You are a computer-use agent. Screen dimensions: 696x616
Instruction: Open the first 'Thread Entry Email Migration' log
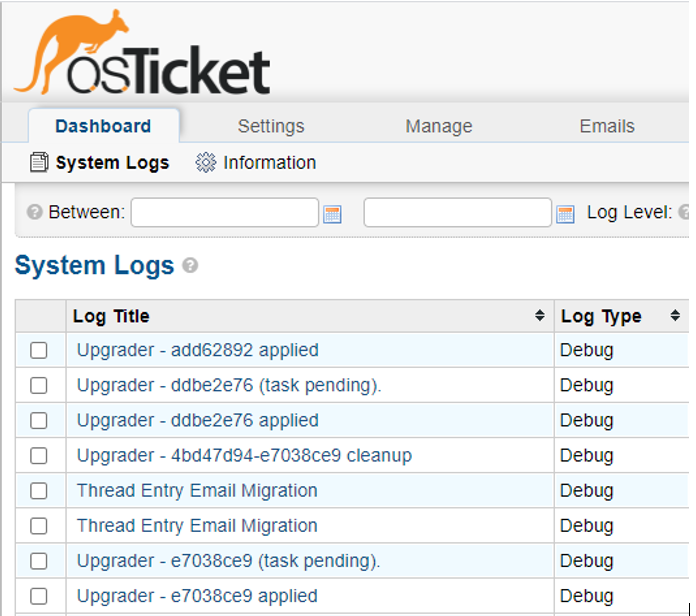197,490
